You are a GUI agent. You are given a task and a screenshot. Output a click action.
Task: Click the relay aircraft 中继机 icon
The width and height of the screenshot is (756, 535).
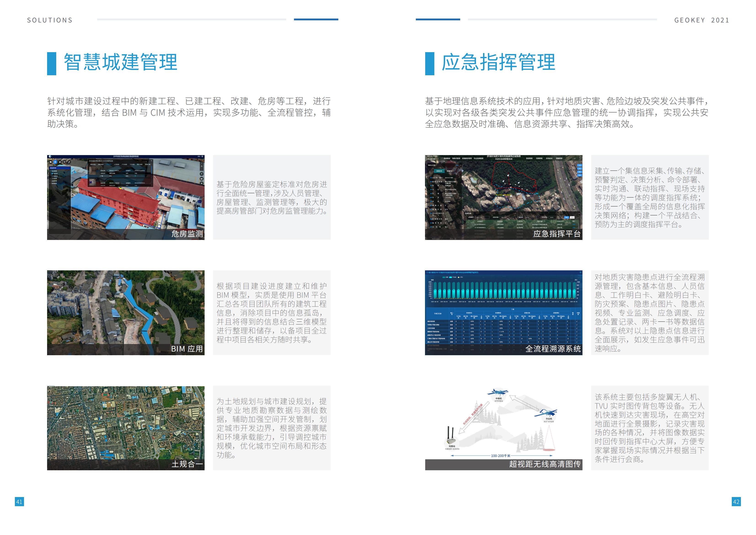click(x=498, y=392)
